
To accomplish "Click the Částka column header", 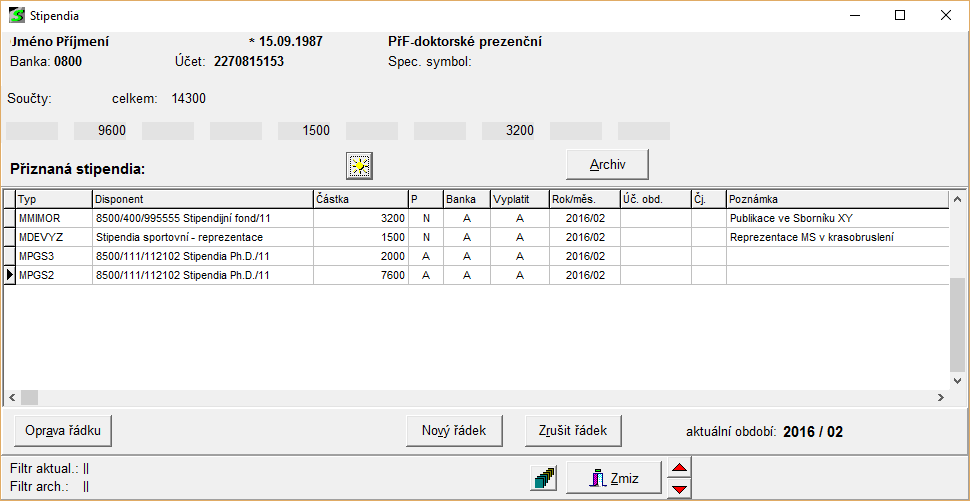I will click(x=360, y=199).
